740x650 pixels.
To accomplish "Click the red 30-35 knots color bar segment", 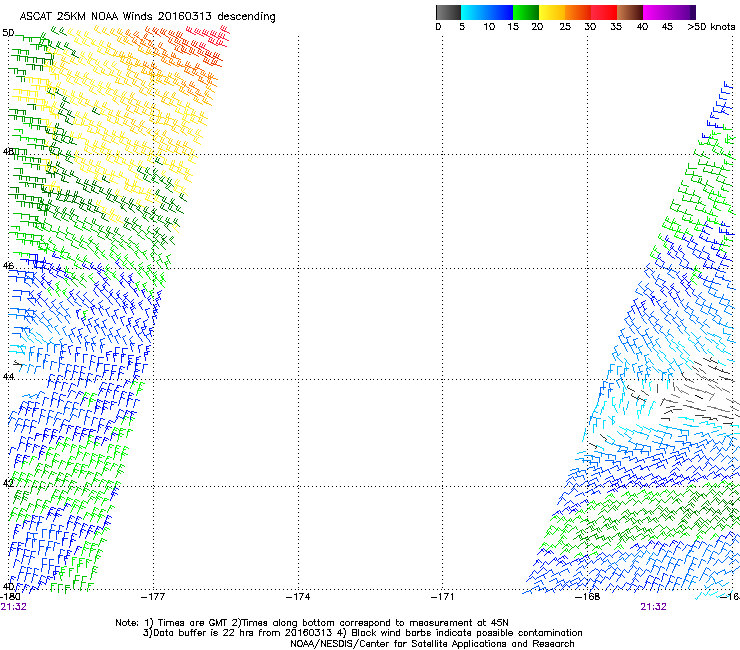I will click(604, 12).
